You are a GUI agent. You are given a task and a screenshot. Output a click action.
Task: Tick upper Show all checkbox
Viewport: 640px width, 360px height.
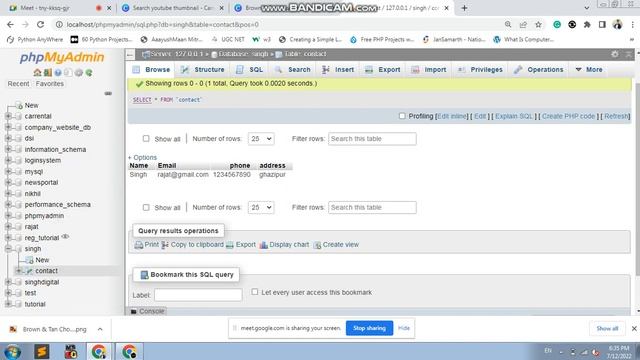click(x=146, y=138)
